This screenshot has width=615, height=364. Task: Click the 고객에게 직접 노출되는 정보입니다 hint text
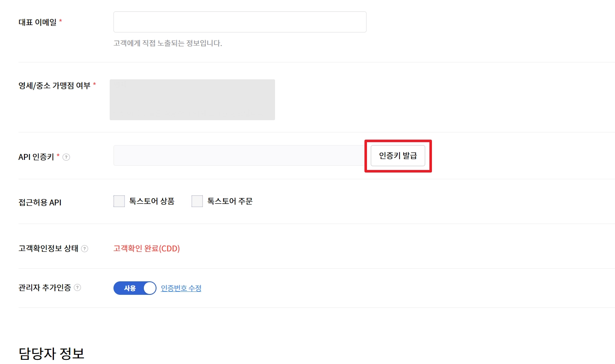167,43
